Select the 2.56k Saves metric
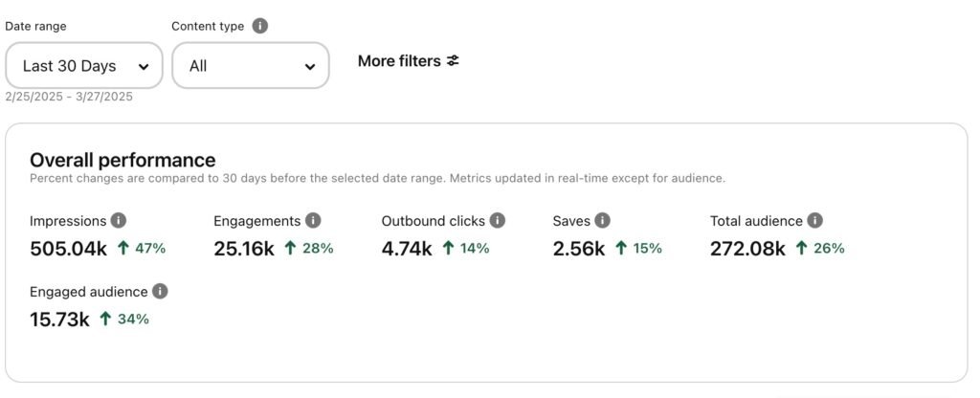This screenshot has width=980, height=398. pos(579,249)
